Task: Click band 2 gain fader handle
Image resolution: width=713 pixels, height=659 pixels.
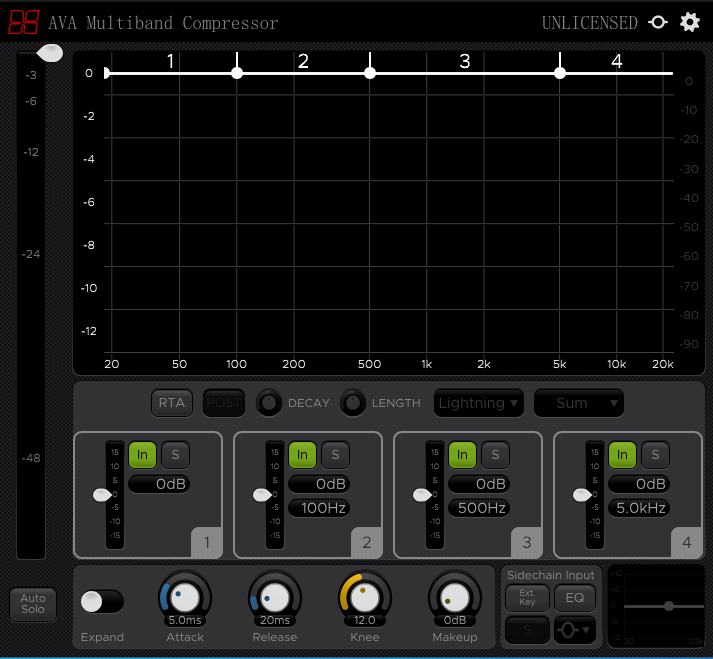Action: tap(262, 495)
